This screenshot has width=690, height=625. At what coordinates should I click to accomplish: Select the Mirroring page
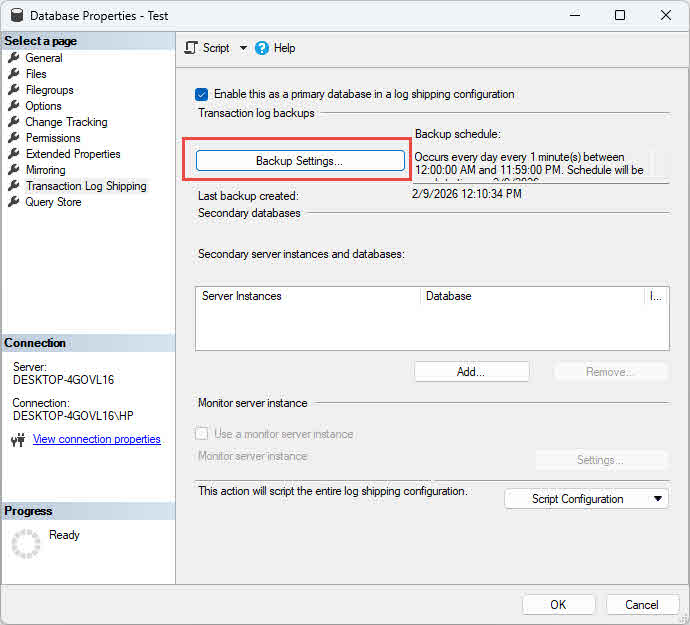click(45, 170)
